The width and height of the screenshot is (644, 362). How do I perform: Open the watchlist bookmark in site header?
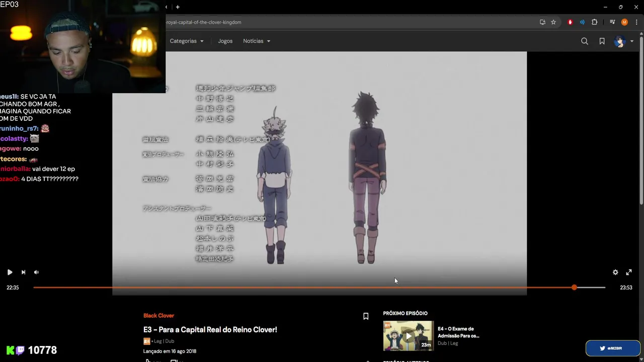pos(602,41)
